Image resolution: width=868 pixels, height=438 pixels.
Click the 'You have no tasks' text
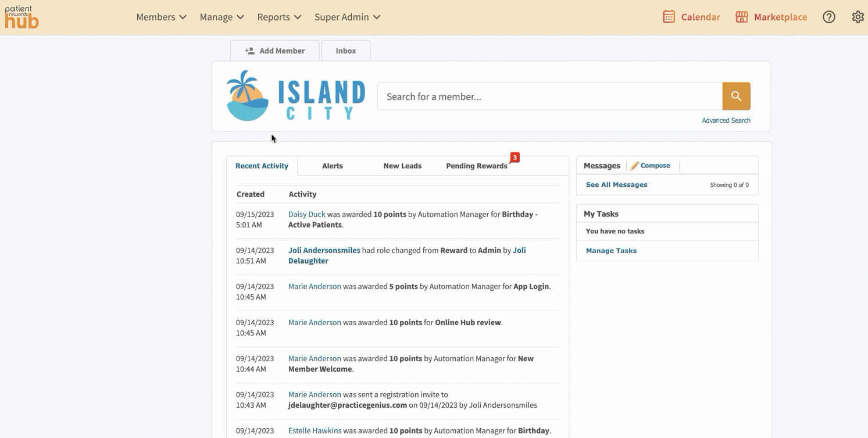click(615, 231)
